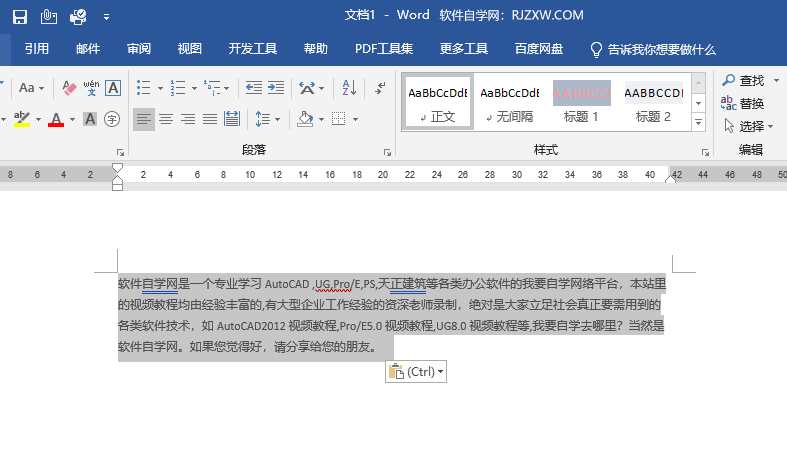Image resolution: width=787 pixels, height=453 pixels.
Task: Toggle align left
Action: [x=144, y=119]
